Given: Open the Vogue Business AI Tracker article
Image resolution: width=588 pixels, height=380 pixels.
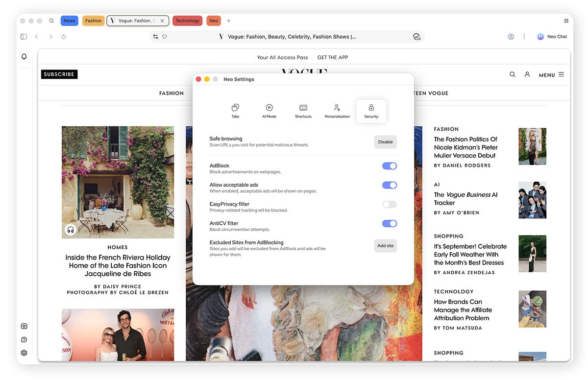Looking at the screenshot, I should coord(465,198).
